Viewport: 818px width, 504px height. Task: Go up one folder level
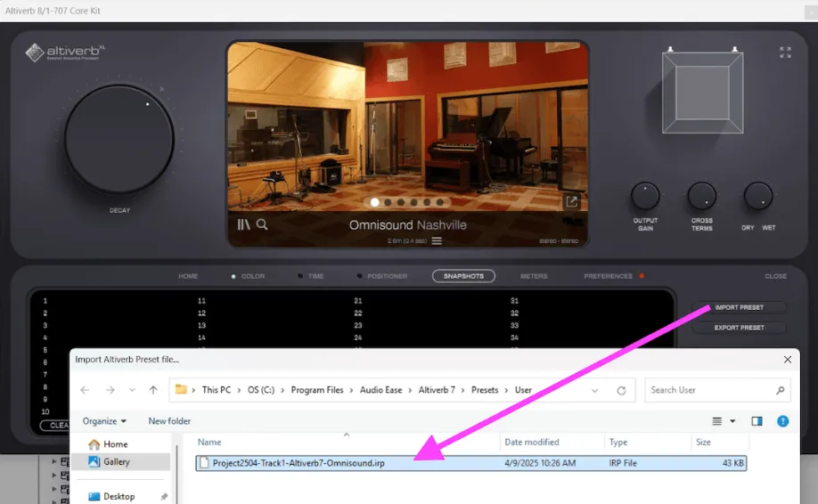coord(153,390)
